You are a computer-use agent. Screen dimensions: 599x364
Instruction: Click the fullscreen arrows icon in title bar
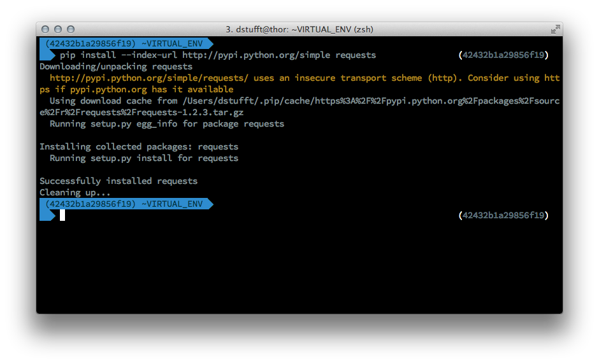(x=556, y=29)
